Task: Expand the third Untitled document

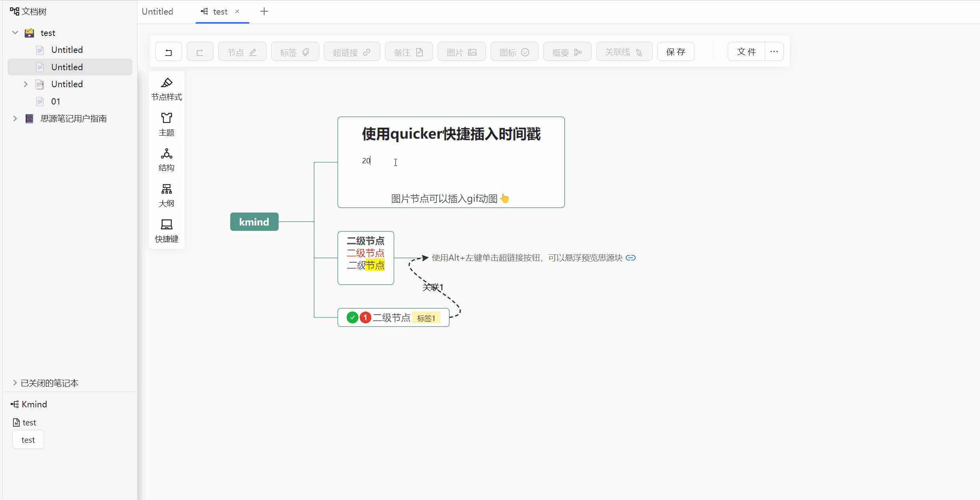Action: 26,84
